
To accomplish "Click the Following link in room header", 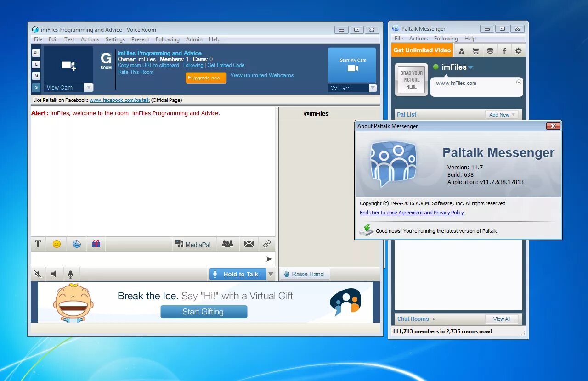I will tap(193, 65).
